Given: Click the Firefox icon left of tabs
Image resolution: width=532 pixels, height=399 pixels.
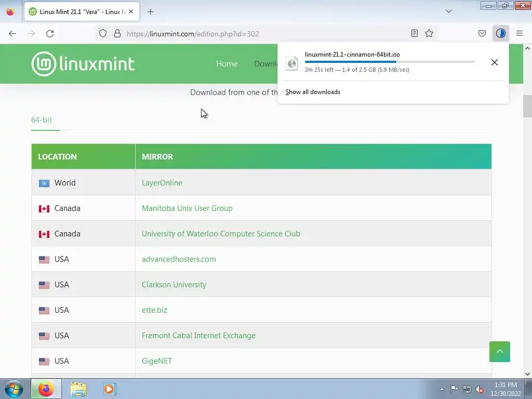Looking at the screenshot, I should [x=10, y=11].
